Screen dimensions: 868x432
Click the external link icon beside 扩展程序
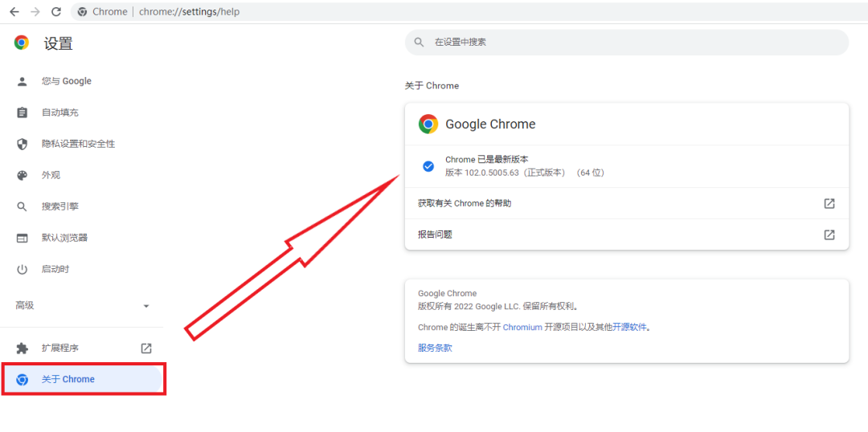pyautogui.click(x=146, y=348)
